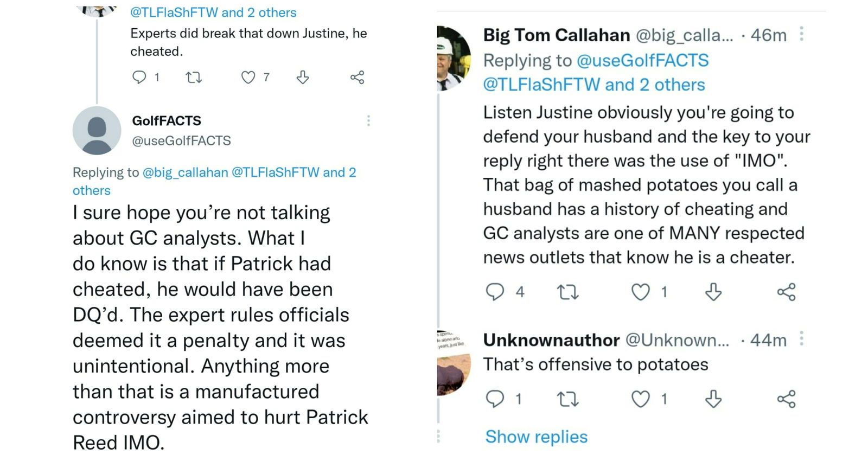Open more options on Unknownauthor tweet
This screenshot has width=868, height=461.
click(x=801, y=340)
